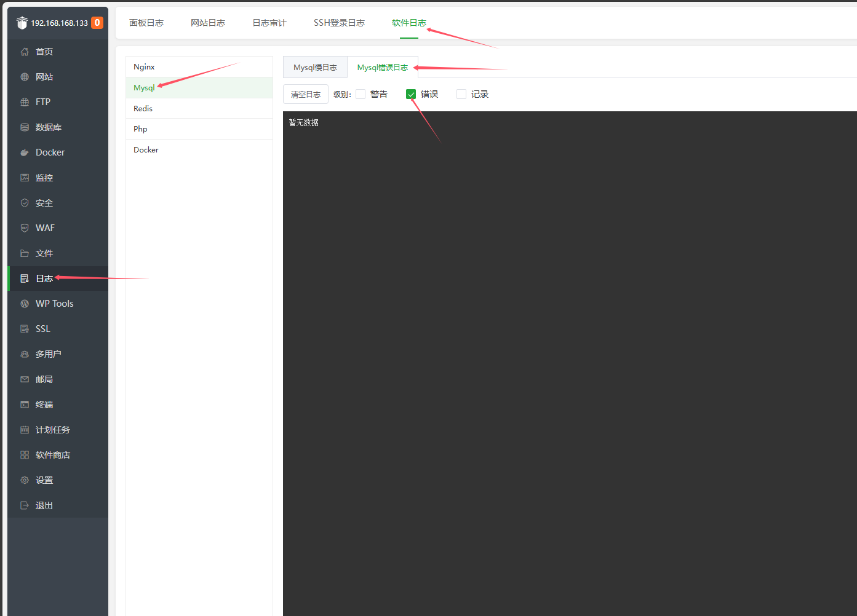The width and height of the screenshot is (857, 616).
Task: Click the 错误 label text
Action: tap(429, 94)
